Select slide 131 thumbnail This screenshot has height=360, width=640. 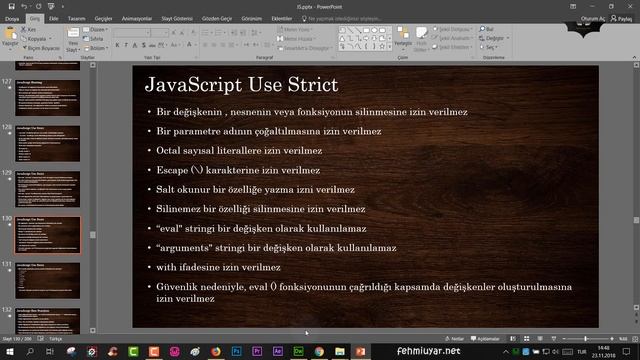coord(48,281)
